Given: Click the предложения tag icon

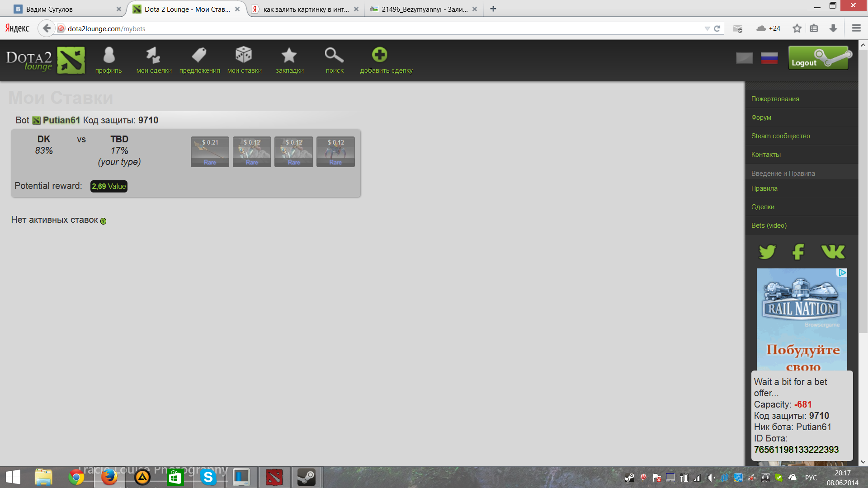Looking at the screenshot, I should click(199, 56).
